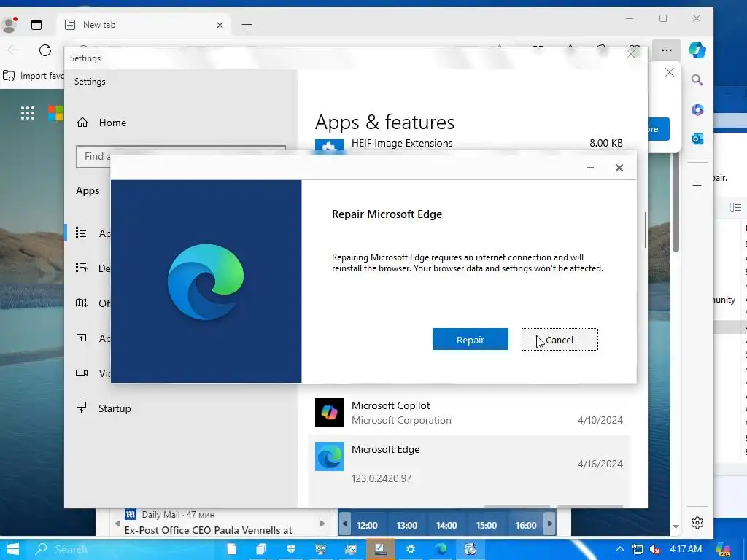Open the app launcher grid on the new tab page

coord(28,113)
